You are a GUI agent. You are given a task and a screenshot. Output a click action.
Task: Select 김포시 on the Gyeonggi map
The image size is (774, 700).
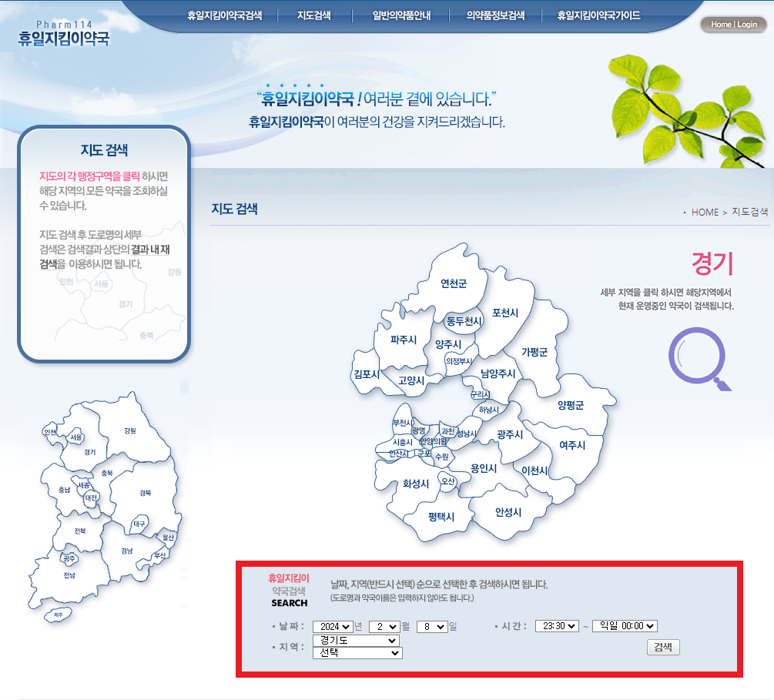tap(367, 374)
